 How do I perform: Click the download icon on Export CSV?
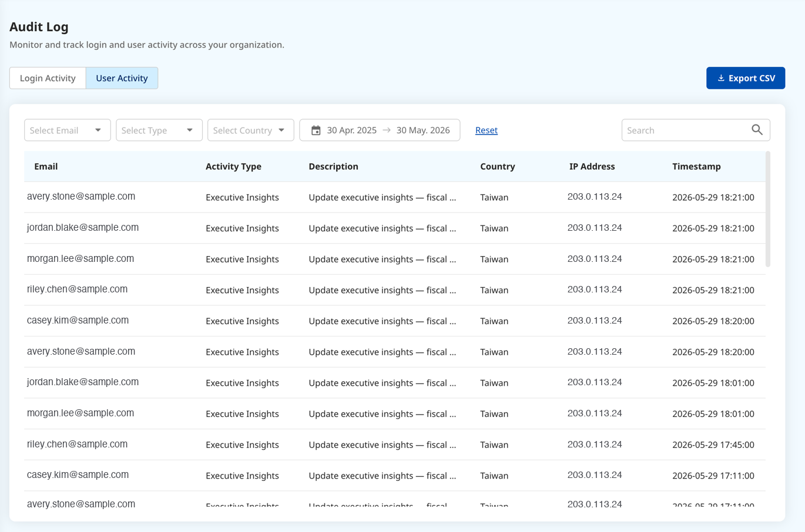coord(721,78)
